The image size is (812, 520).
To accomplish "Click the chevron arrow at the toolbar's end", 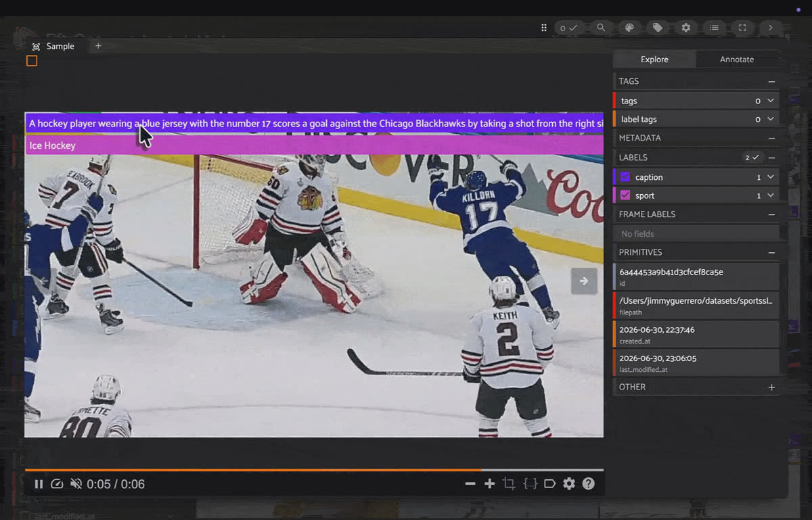I will point(770,28).
